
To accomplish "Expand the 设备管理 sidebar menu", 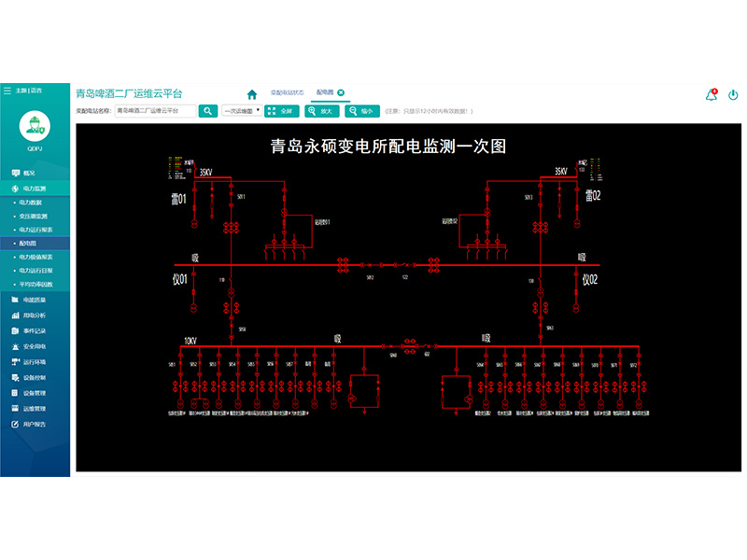I will pyautogui.click(x=35, y=393).
